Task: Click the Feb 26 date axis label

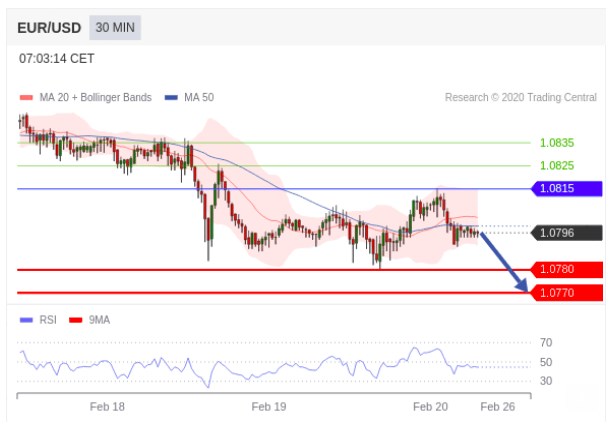Action: pyautogui.click(x=497, y=407)
